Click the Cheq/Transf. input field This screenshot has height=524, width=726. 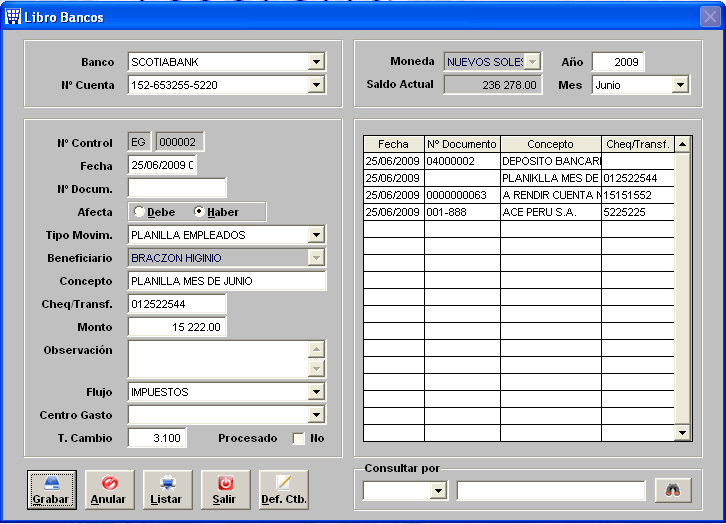tap(177, 304)
